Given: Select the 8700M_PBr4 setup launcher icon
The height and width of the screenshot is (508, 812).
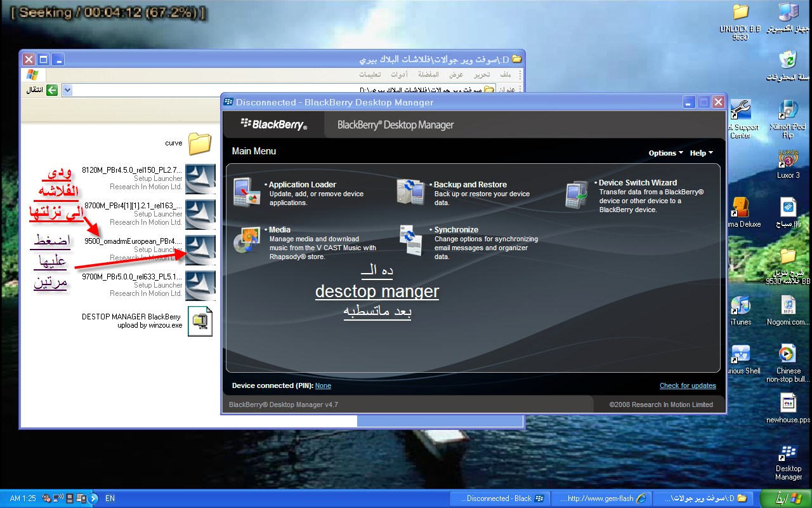Looking at the screenshot, I should point(200,214).
